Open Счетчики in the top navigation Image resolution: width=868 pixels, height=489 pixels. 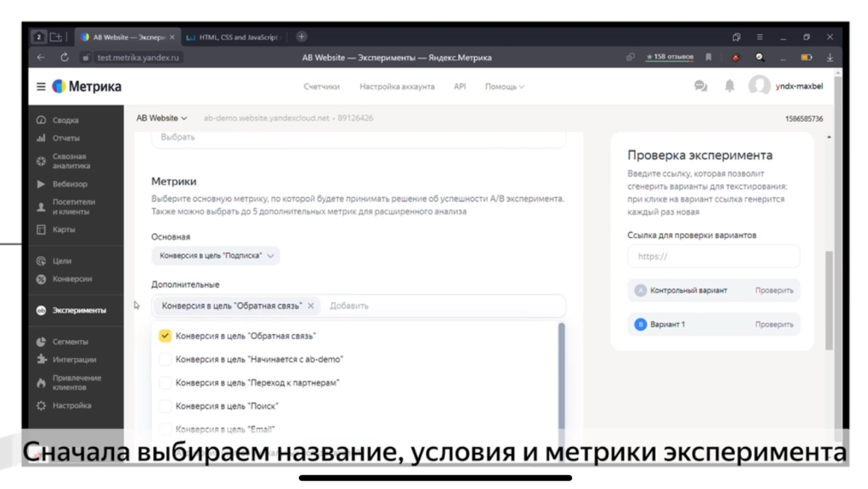[321, 87]
